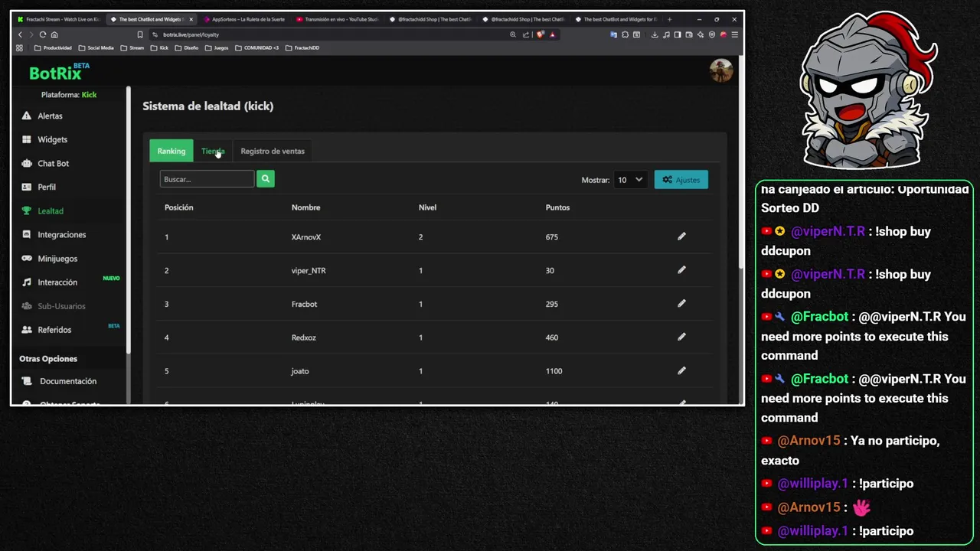Go back with browser back arrow

pos(21,34)
